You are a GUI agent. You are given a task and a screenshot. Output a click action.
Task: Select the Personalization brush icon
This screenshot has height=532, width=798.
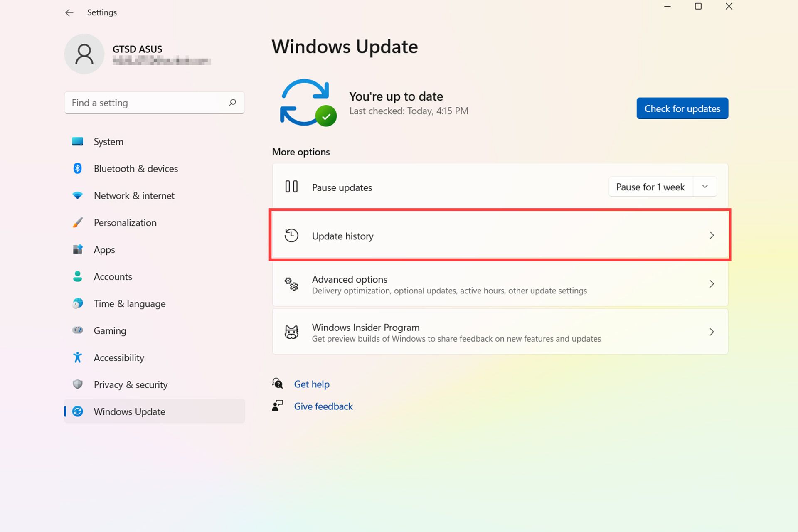[x=77, y=222]
